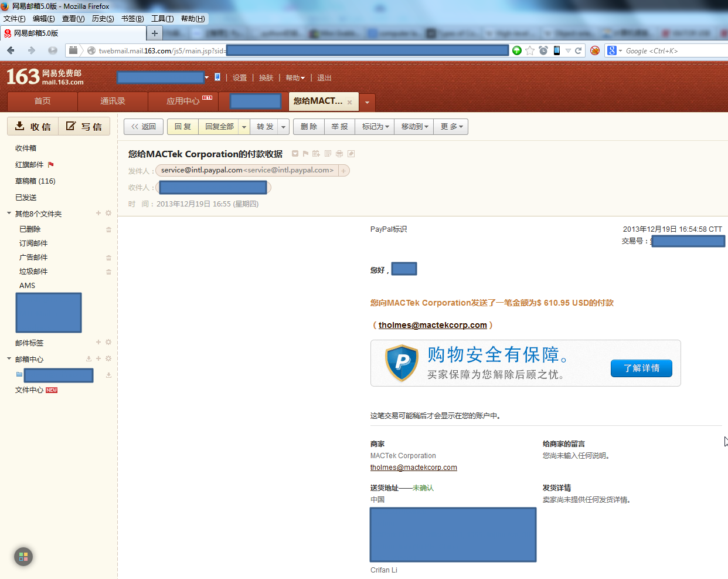Close the 您给MACT... email tab

tap(350, 102)
